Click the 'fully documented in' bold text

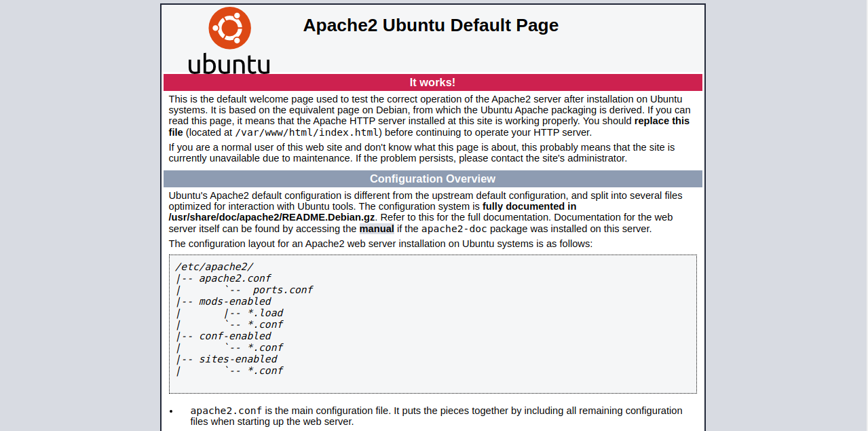[x=530, y=206]
